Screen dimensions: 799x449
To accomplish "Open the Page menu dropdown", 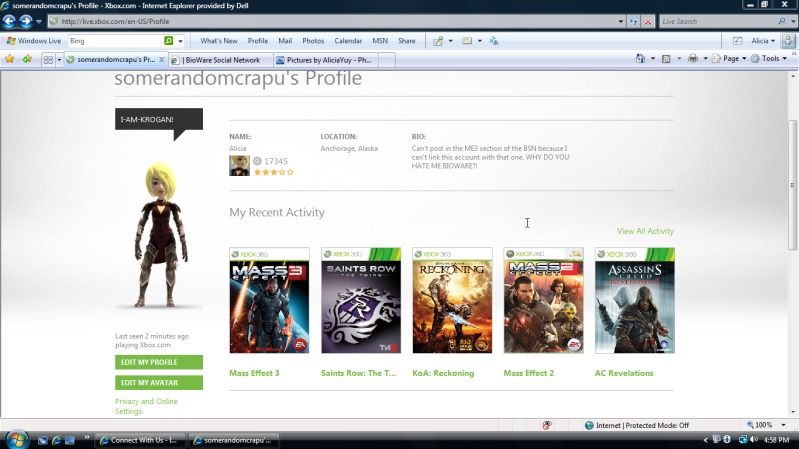I will pyautogui.click(x=730, y=59).
